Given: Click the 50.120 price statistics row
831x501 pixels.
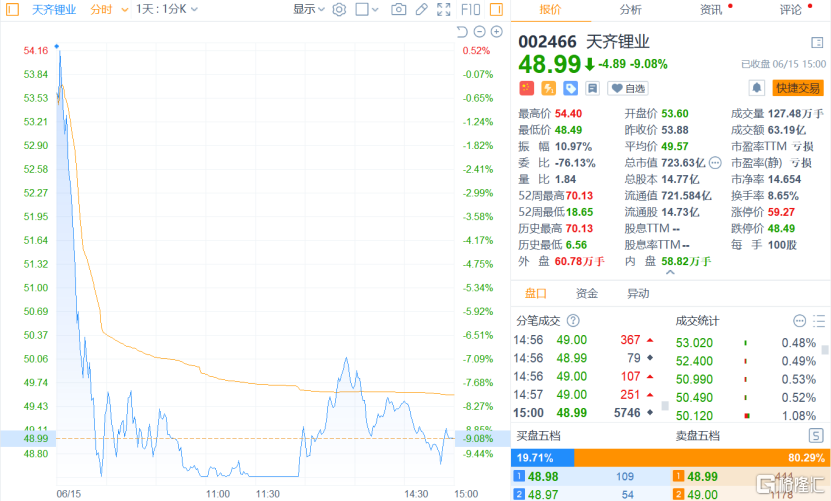Looking at the screenshot, I should click(746, 416).
